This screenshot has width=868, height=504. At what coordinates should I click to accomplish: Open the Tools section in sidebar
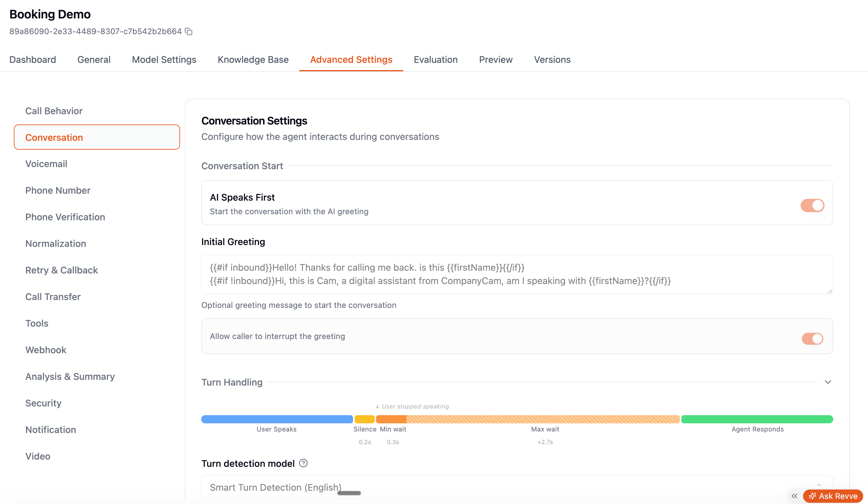point(97,323)
